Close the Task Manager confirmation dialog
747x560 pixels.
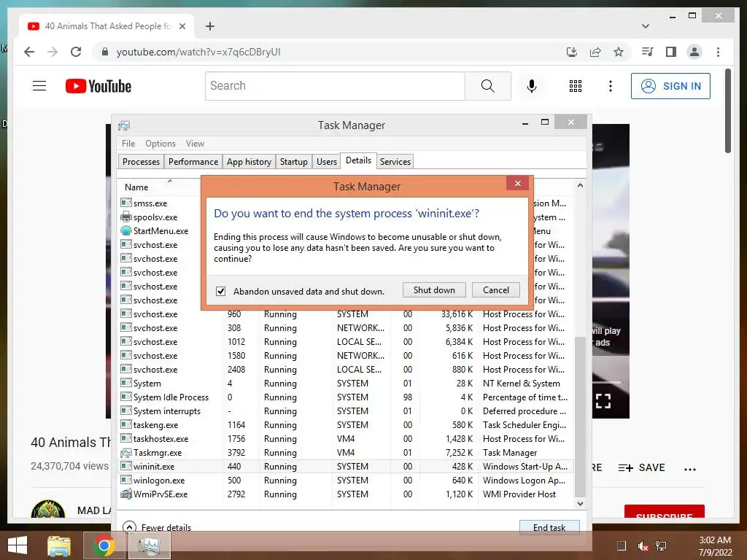click(518, 183)
